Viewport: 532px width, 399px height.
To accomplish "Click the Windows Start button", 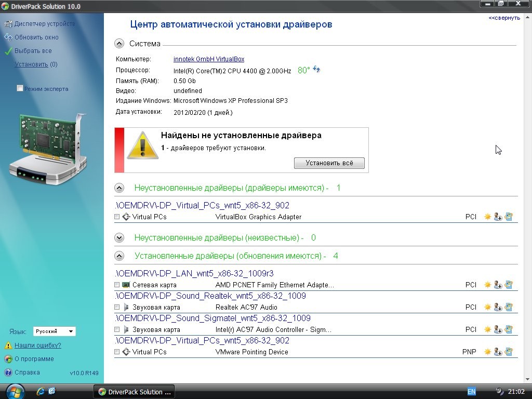I will (15, 392).
